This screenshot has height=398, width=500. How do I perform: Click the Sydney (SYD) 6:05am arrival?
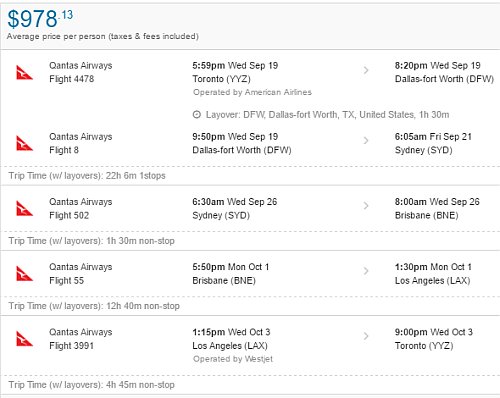433,143
